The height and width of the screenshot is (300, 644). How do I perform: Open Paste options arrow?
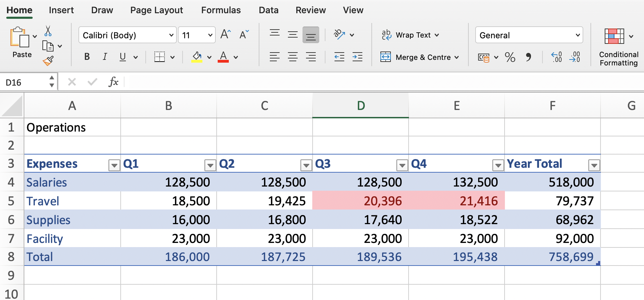35,36
